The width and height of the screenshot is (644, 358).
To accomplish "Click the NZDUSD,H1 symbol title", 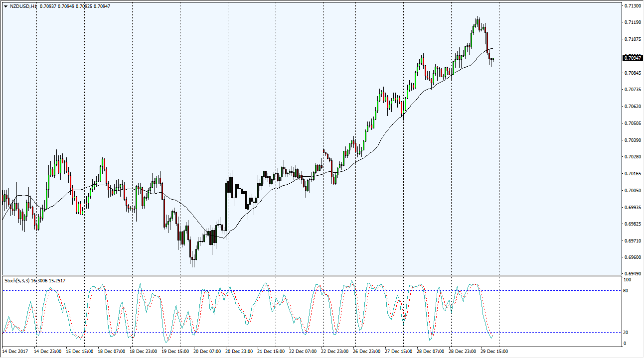I will click(23, 6).
